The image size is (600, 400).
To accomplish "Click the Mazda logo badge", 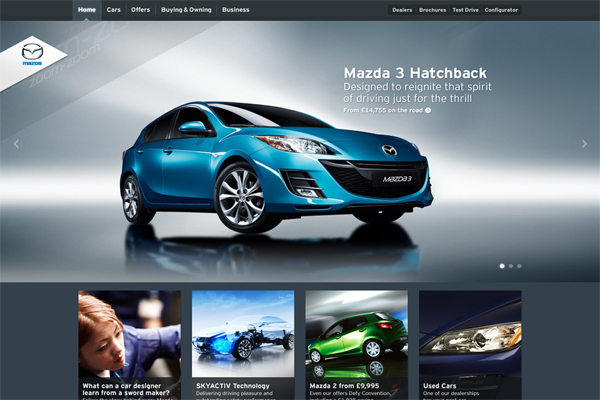I will [x=33, y=55].
